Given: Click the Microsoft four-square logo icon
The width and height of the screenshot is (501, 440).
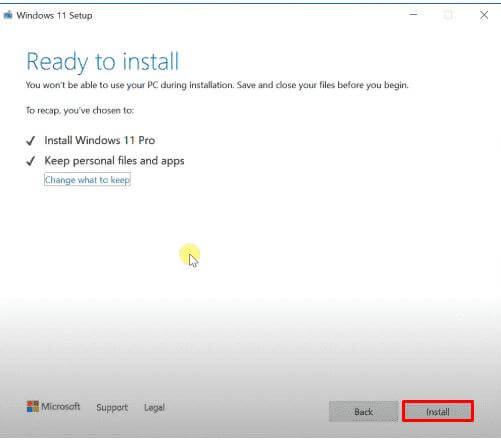Looking at the screenshot, I should (33, 407).
